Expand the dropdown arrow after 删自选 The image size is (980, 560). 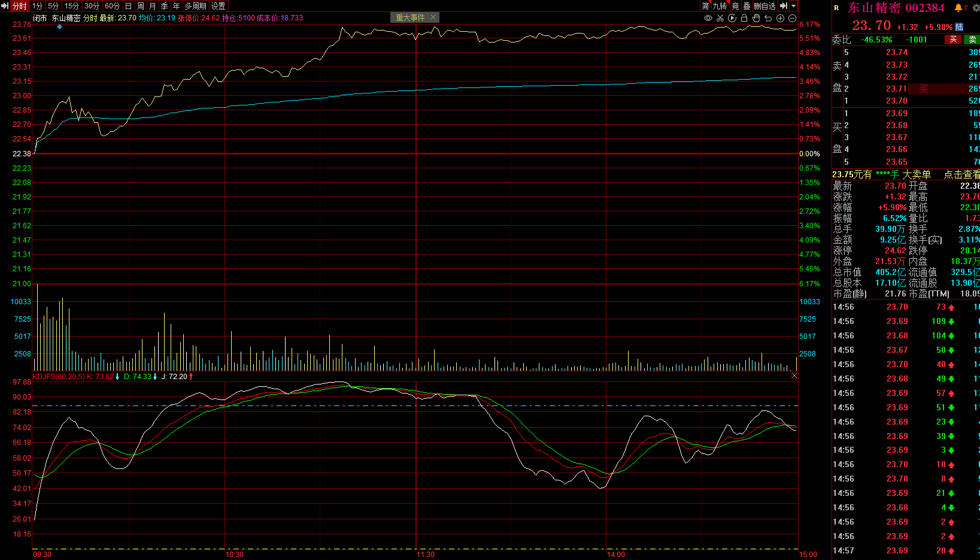tap(794, 6)
